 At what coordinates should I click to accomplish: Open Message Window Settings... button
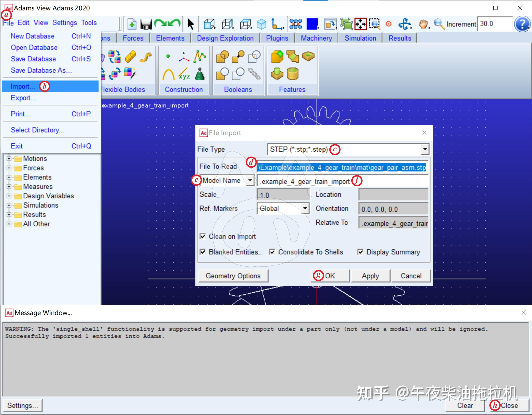click(22, 406)
